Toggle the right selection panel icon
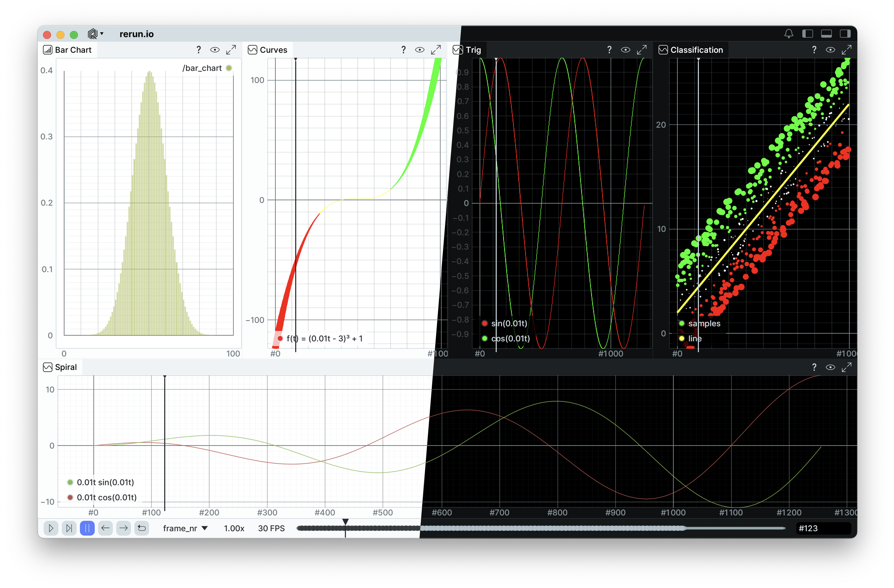Screen dimensions: 894x588 click(x=845, y=34)
